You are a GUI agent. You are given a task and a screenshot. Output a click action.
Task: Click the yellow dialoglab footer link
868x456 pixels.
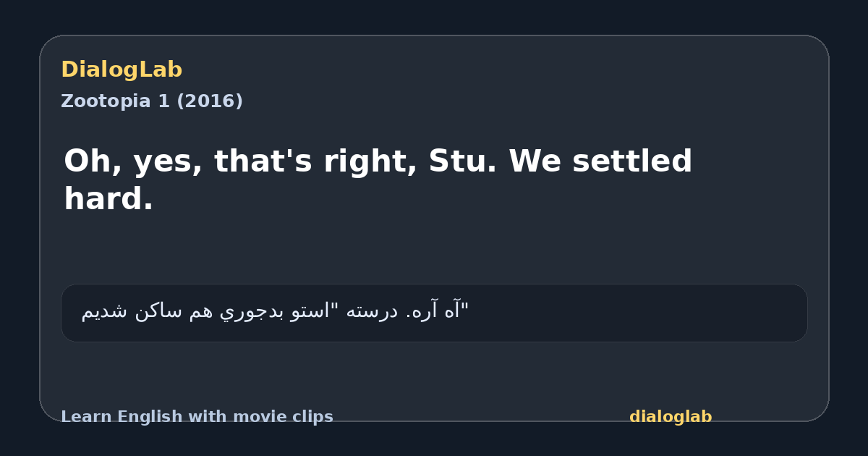tap(671, 417)
